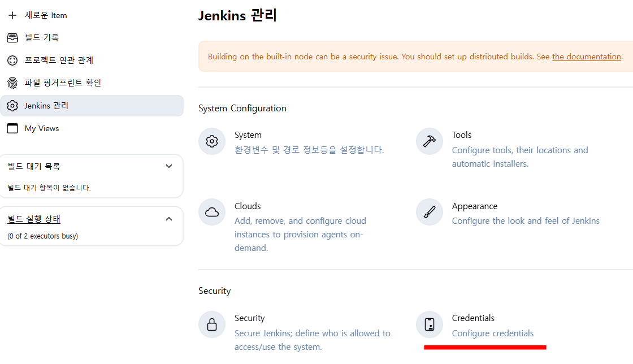Click the My Views window icon
This screenshot has width=633, height=364.
coord(12,128)
